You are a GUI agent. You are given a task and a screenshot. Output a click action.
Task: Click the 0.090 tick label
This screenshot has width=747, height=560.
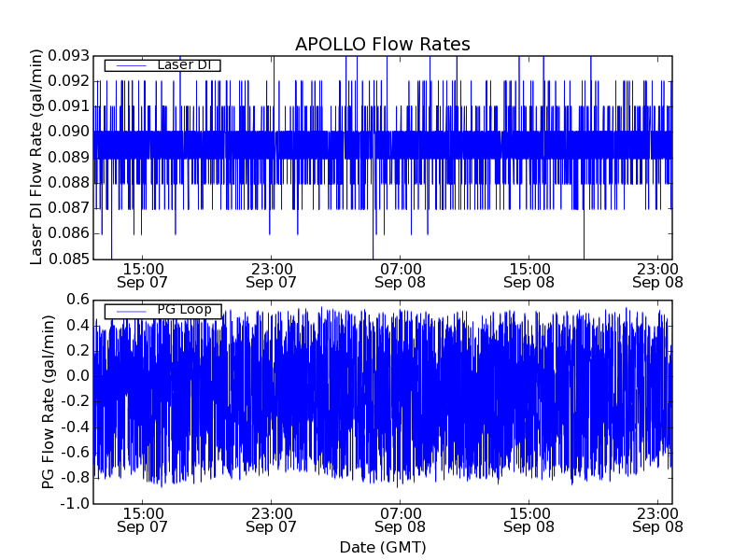click(68, 132)
